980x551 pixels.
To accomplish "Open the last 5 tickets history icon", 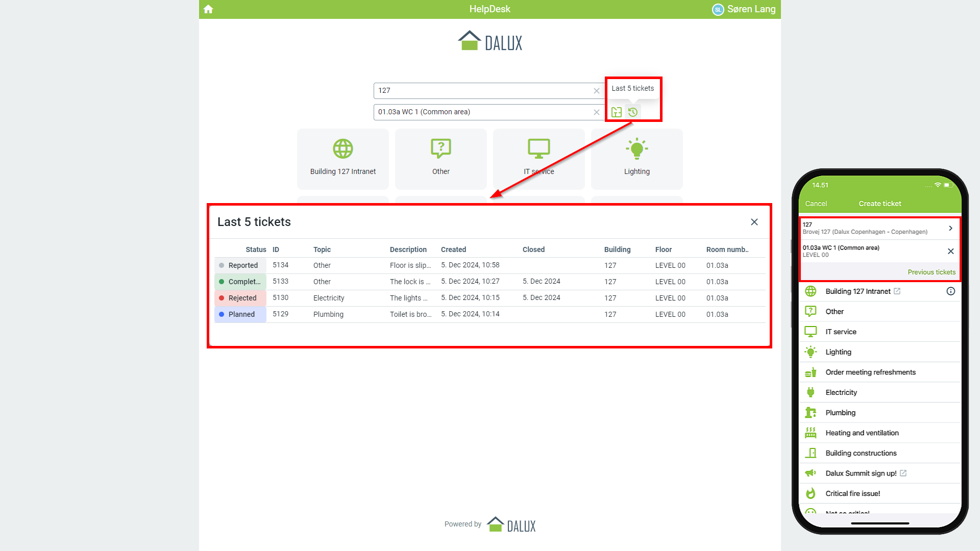I will [x=633, y=112].
